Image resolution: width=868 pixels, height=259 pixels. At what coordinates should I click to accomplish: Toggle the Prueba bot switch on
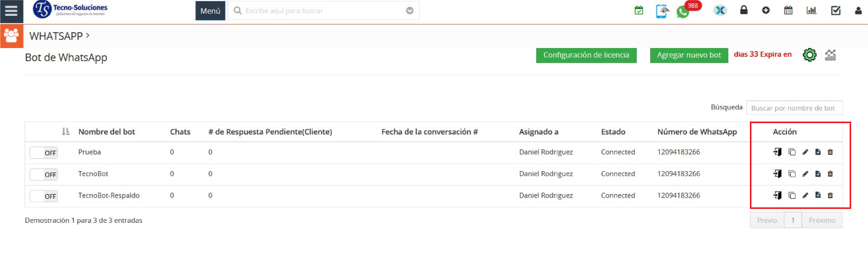point(44,153)
